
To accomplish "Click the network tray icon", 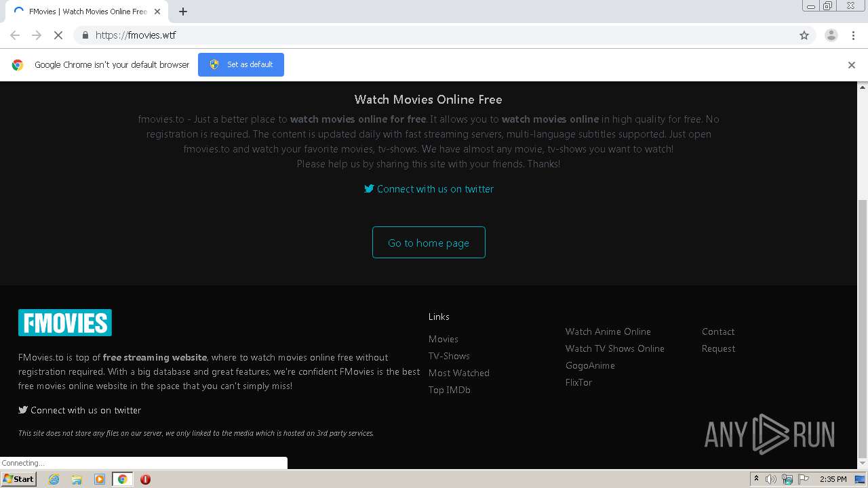I will [787, 479].
